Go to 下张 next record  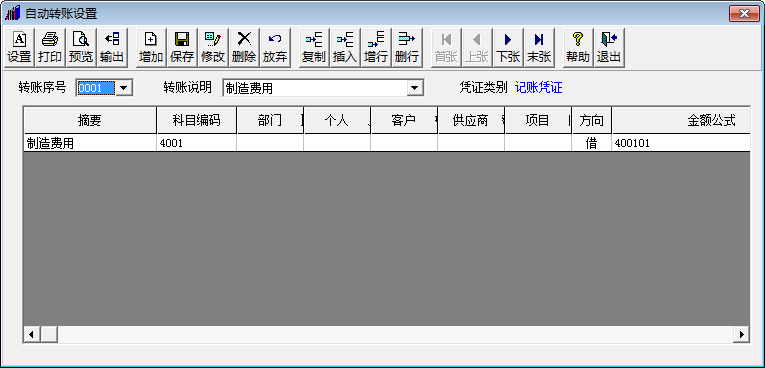[x=508, y=47]
